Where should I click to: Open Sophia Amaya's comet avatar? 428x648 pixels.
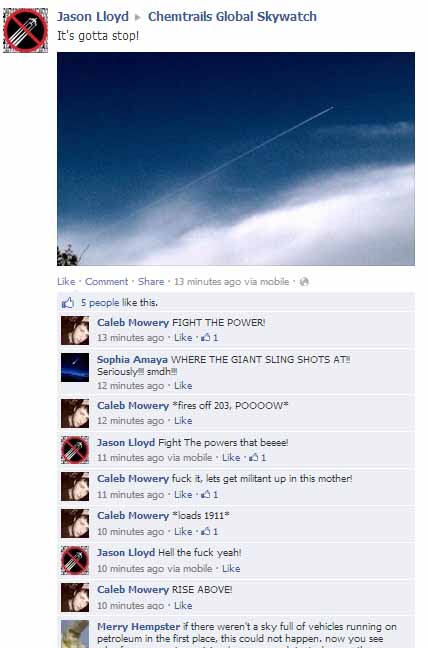tap(75, 367)
